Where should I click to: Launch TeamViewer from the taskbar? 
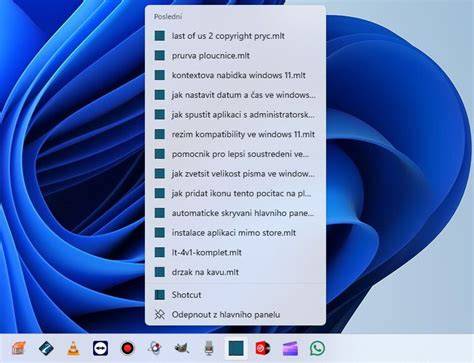100,348
